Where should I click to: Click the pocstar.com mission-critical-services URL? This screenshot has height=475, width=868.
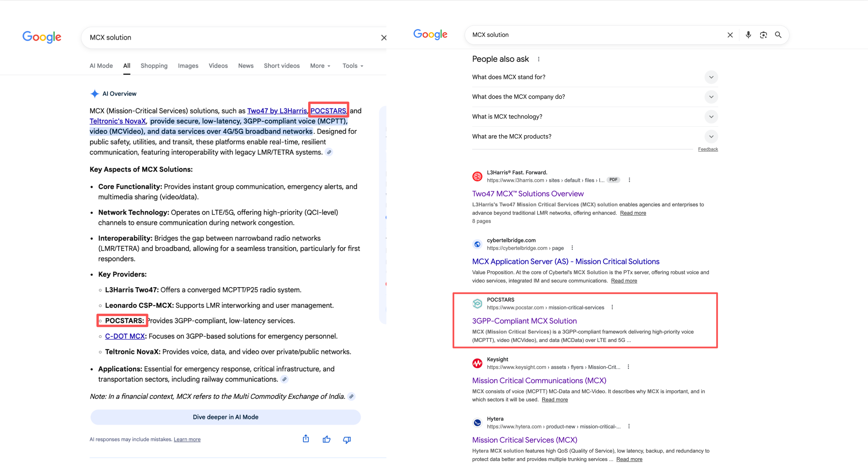(x=545, y=308)
